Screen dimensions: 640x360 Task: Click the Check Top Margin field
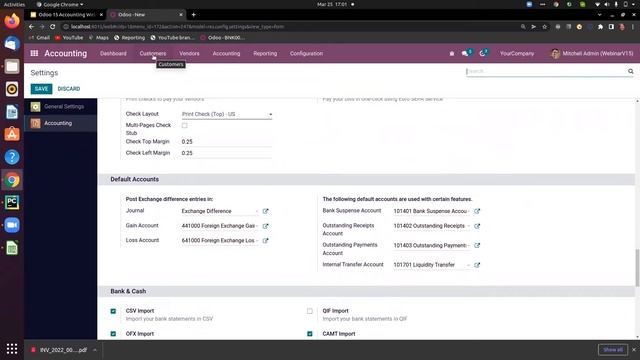227,142
